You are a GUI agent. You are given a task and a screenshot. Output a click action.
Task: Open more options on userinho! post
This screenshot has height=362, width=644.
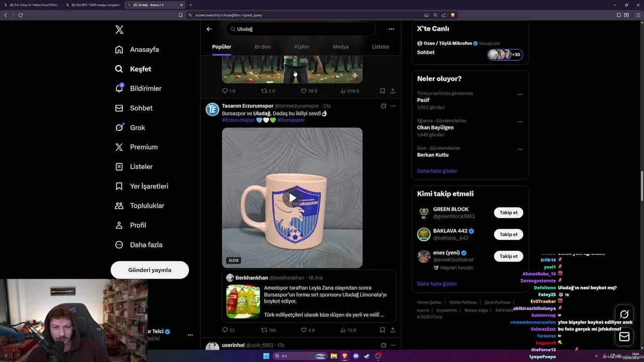(393, 345)
